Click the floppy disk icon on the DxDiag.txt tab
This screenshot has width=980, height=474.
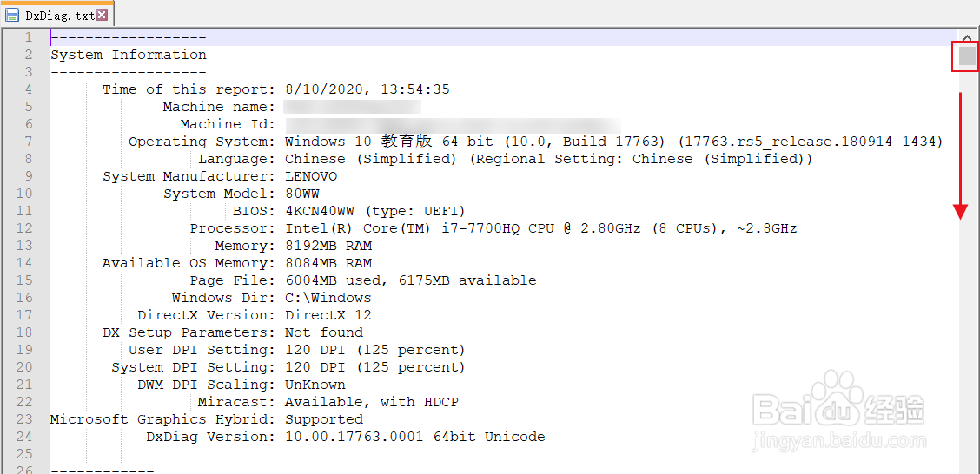pyautogui.click(x=12, y=15)
